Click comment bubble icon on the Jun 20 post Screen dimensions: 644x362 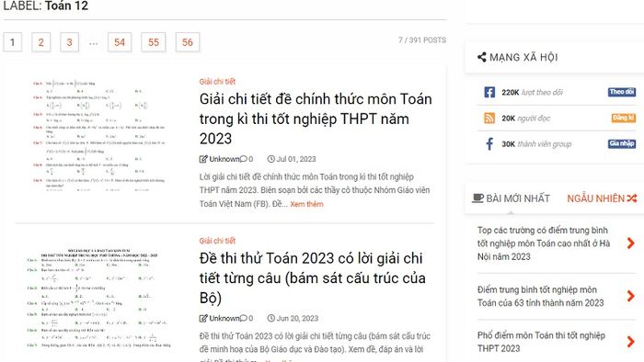tap(244, 318)
